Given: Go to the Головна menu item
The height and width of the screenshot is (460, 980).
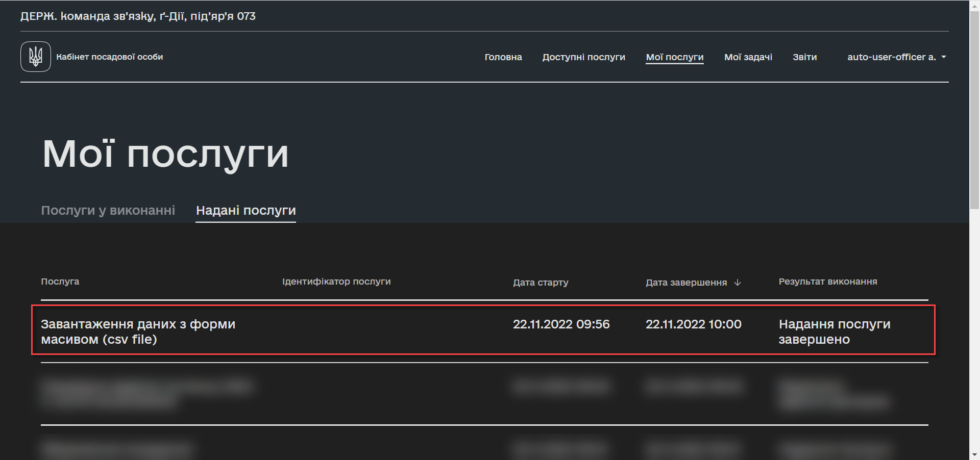Looking at the screenshot, I should tap(503, 57).
